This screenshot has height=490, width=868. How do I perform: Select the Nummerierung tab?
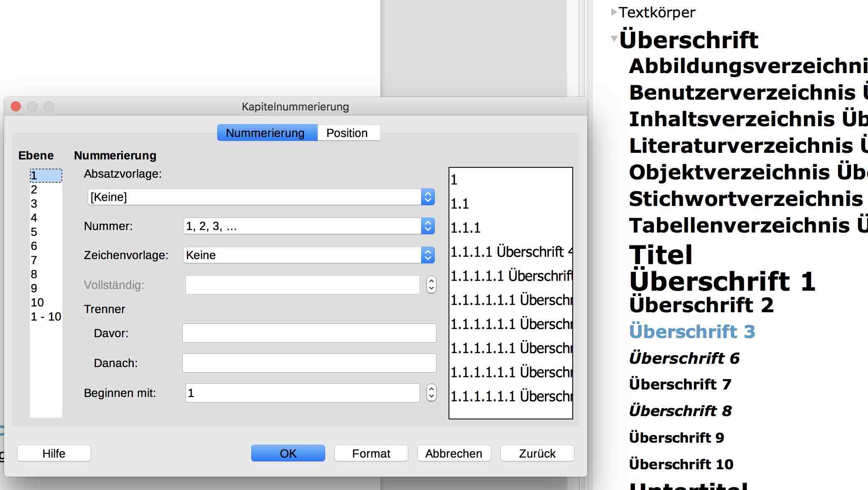(266, 133)
